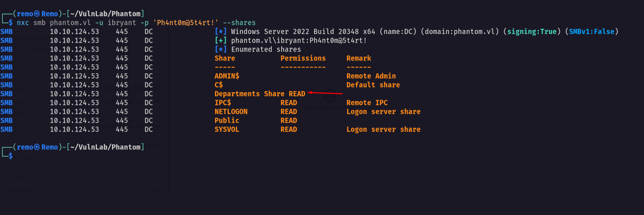Click the Permissions column header

coord(303,58)
